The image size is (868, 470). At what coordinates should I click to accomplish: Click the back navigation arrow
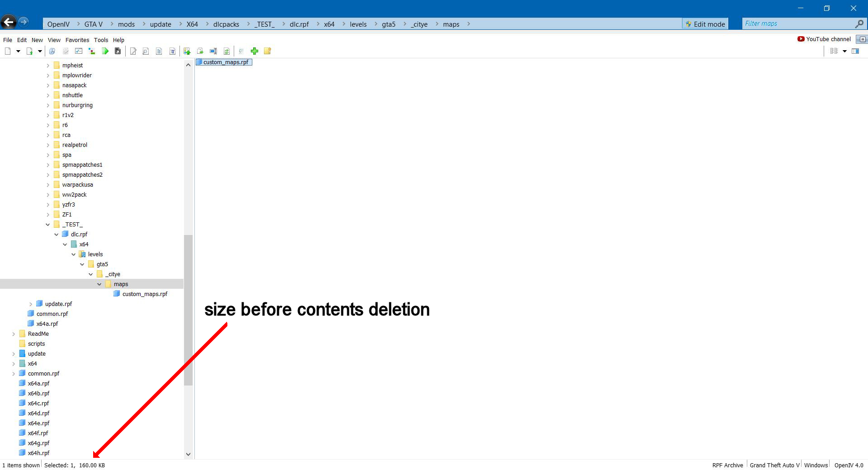click(9, 22)
